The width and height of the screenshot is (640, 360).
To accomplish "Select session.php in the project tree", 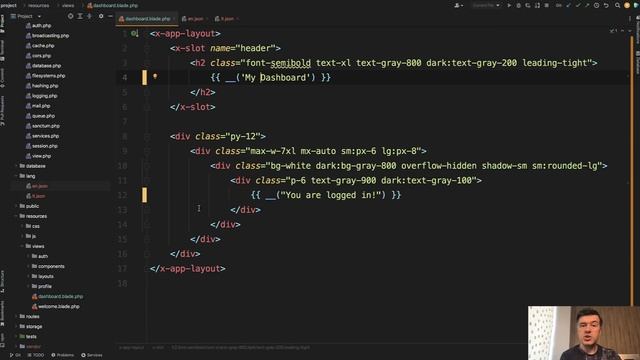I will pyautogui.click(x=42, y=146).
